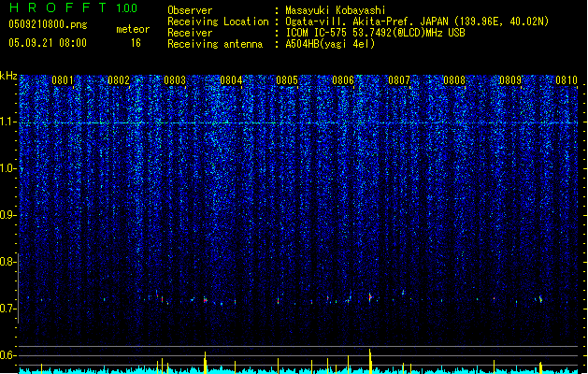Click the tallest yellow echo spike after 0806
The height and width of the screenshot is (374, 588).
pos(370,361)
